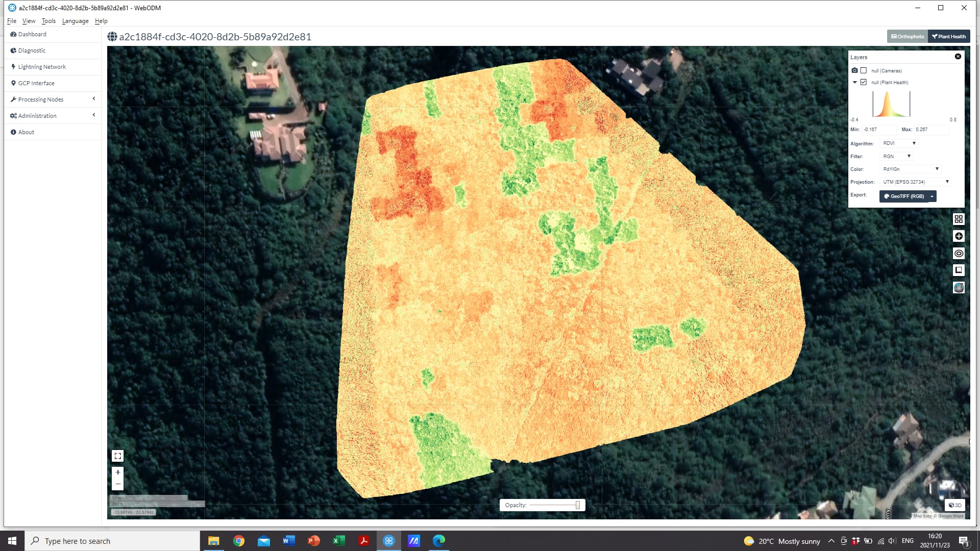Click the contours tool icon

point(959,253)
